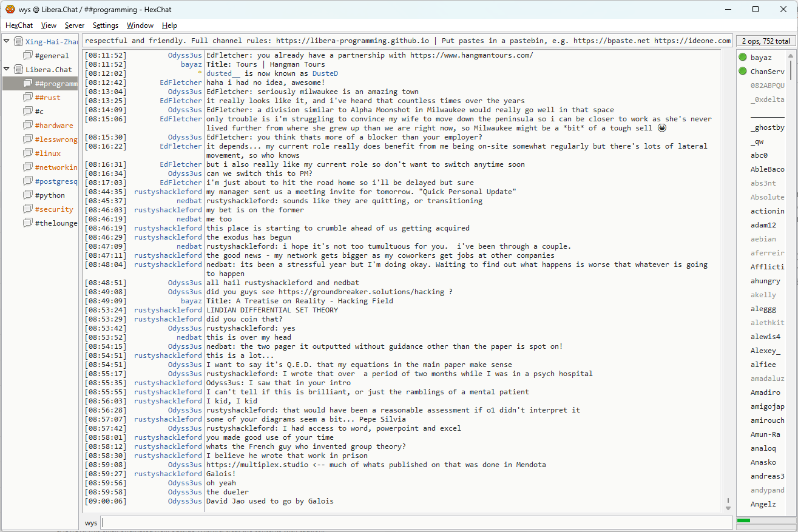
Task: Open the Server menu
Action: pyautogui.click(x=75, y=25)
